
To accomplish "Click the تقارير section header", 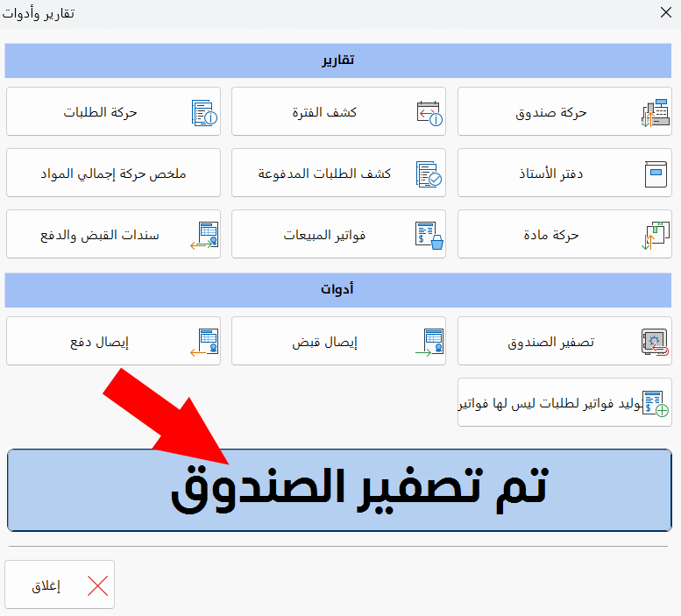I will point(338,60).
